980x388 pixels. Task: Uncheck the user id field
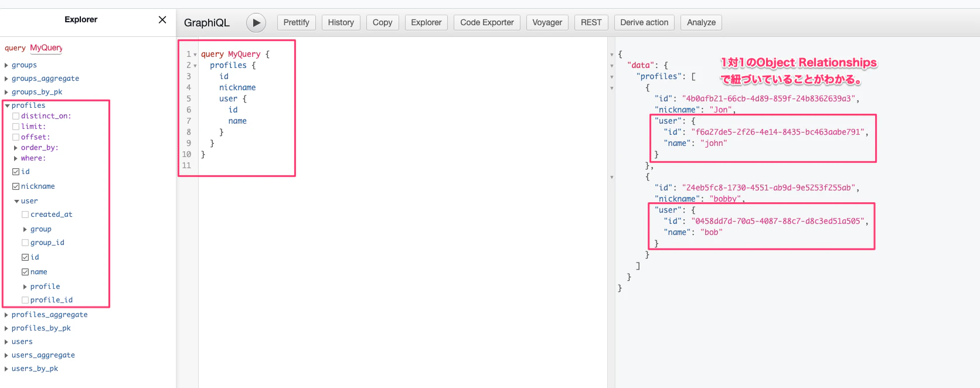pos(25,257)
